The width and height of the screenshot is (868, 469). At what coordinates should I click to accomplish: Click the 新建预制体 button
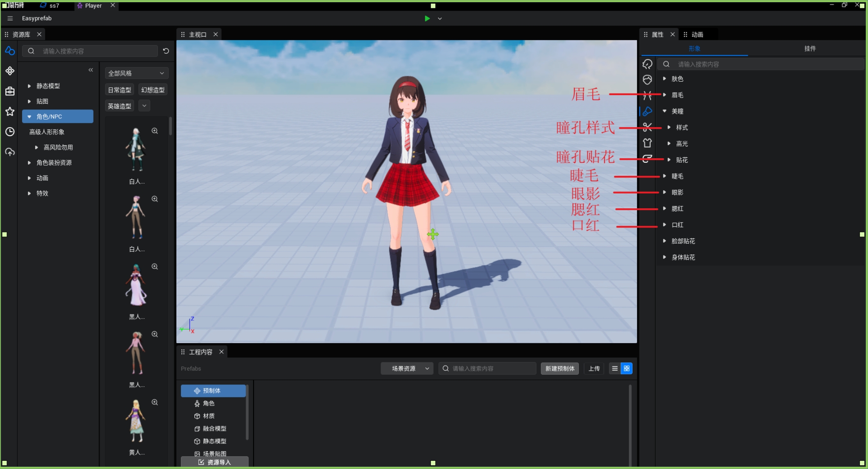(x=560, y=369)
